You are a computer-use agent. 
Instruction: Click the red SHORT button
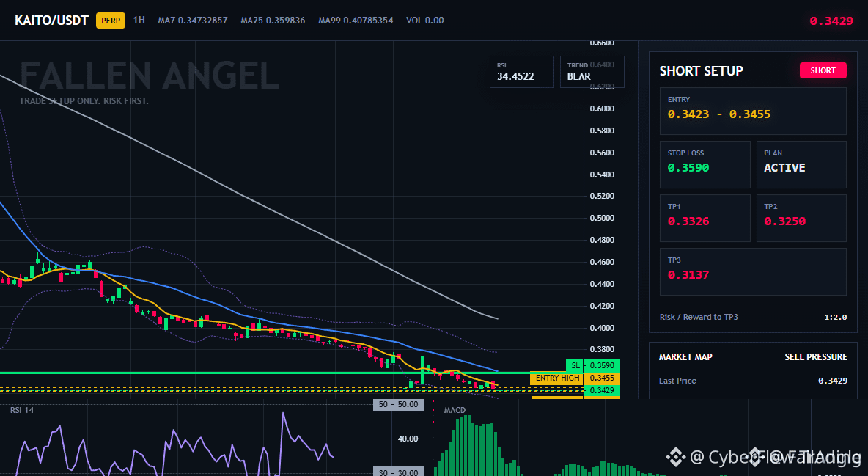click(823, 70)
